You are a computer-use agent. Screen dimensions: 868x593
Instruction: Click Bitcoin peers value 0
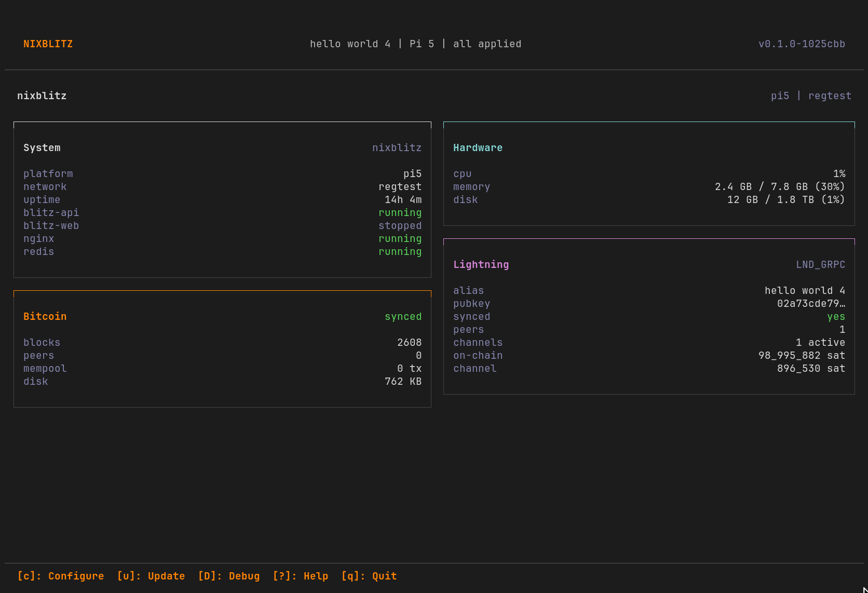click(419, 356)
